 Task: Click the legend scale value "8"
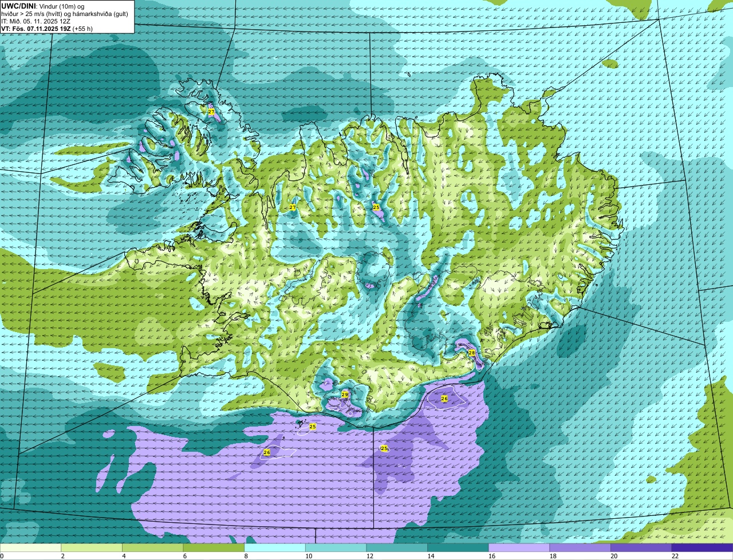(x=246, y=556)
